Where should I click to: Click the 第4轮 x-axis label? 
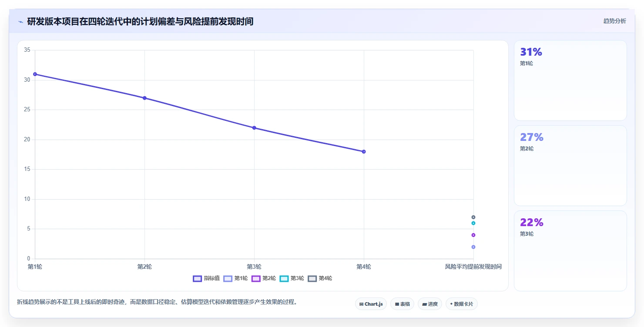point(364,267)
